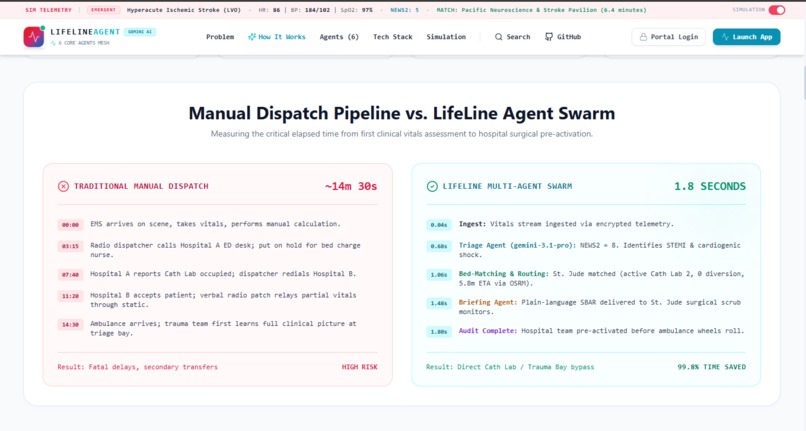The width and height of the screenshot is (806, 431).
Task: Click the NEWS2: 5 telemetry value
Action: click(405, 10)
